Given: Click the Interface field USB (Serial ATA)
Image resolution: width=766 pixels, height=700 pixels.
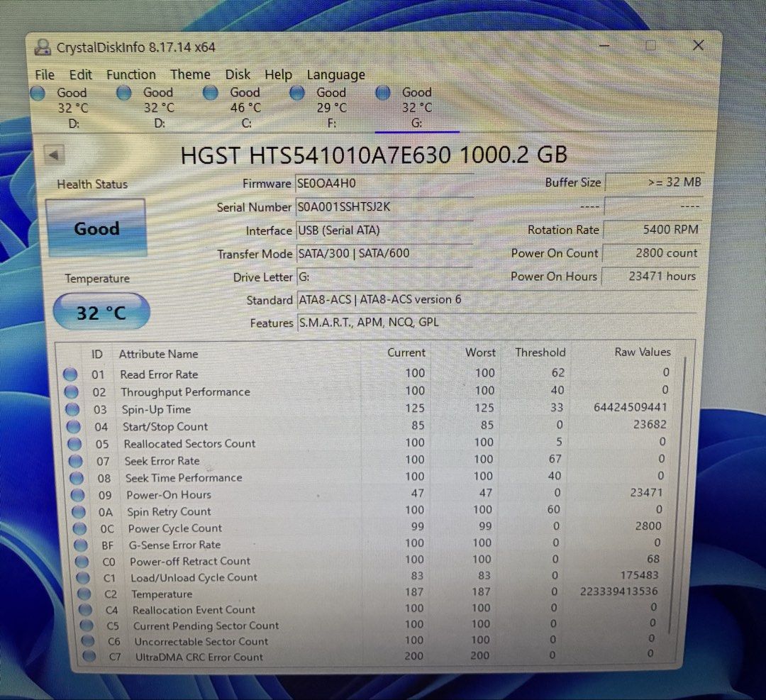Looking at the screenshot, I should [384, 230].
